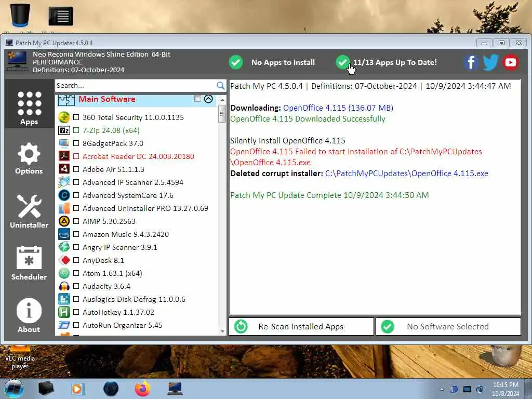This screenshot has height=399, width=532.
Task: Tick the 7-Zip 24.08 (x64) checkbox
Action: 76,130
